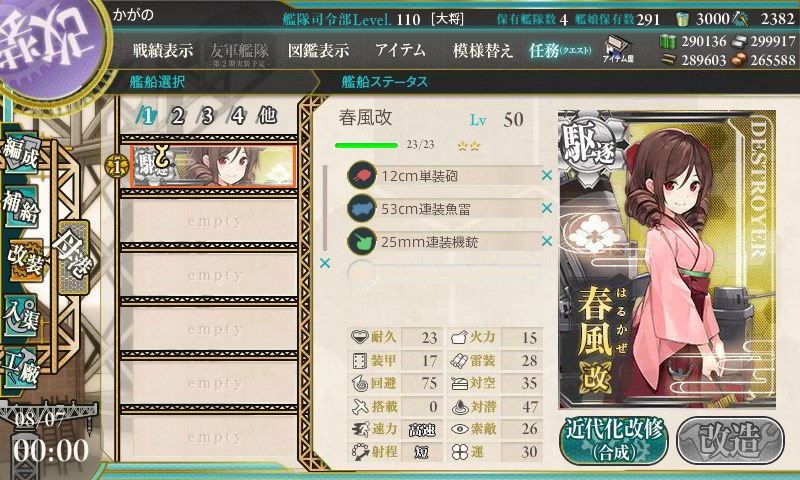The image size is (800, 480).
Task: Click the 近代化改修 modernization button
Action: pyautogui.click(x=614, y=440)
